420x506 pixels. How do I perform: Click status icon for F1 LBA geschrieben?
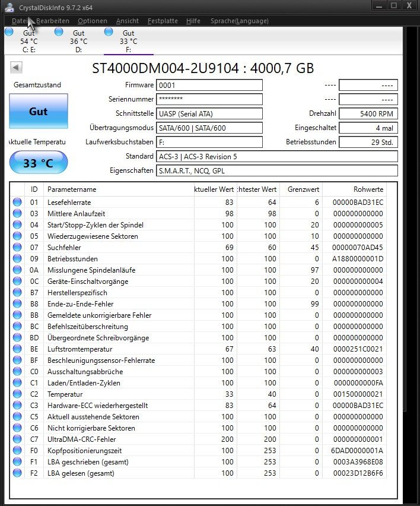17,462
